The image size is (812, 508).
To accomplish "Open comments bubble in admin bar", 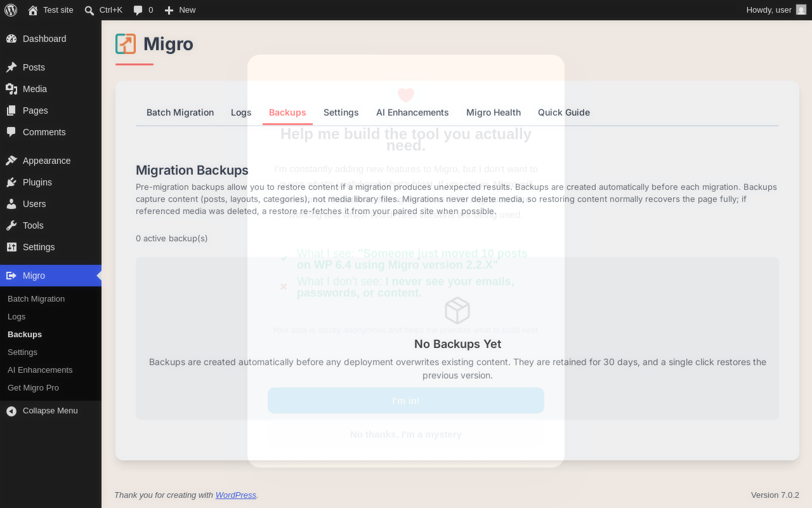I will coord(138,10).
